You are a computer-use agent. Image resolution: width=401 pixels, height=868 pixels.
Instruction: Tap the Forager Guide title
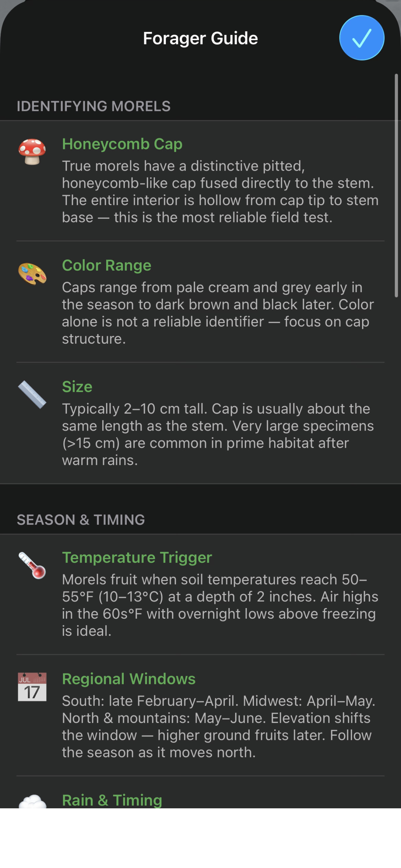[200, 38]
